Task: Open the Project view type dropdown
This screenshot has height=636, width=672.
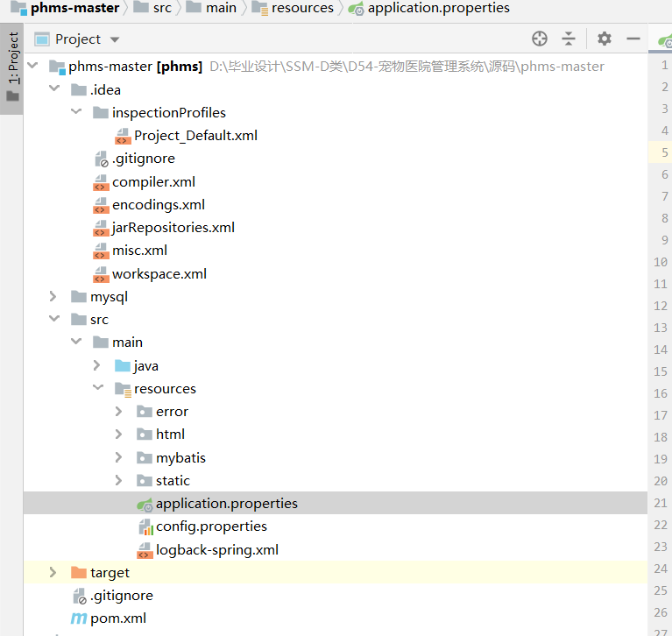Action: tap(114, 39)
